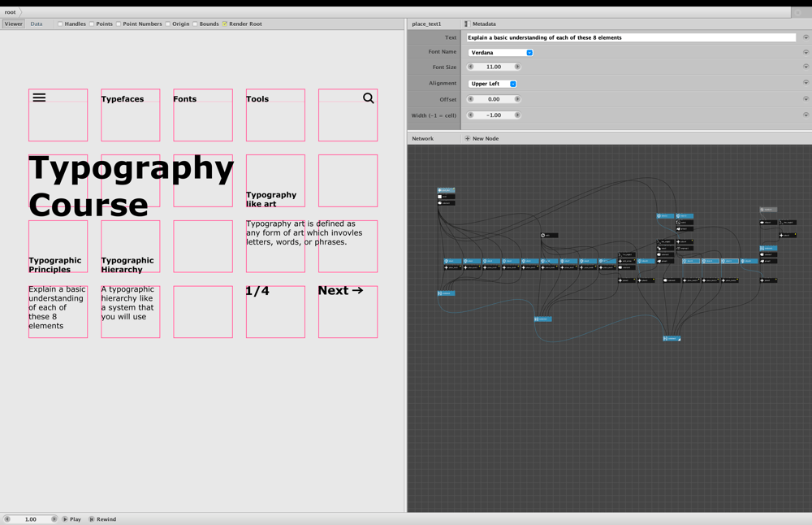812x525 pixels.
Task: Select the Viewer tab
Action: coord(14,24)
